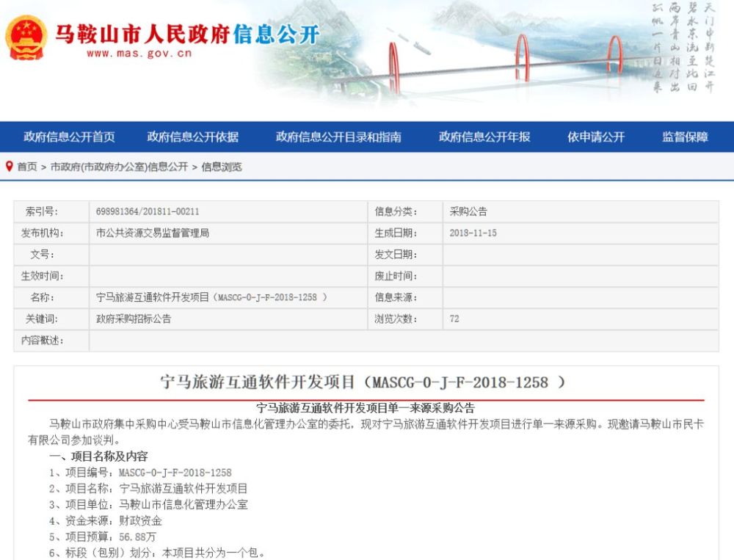Click the www.mas.gov.cn site address

(x=139, y=54)
